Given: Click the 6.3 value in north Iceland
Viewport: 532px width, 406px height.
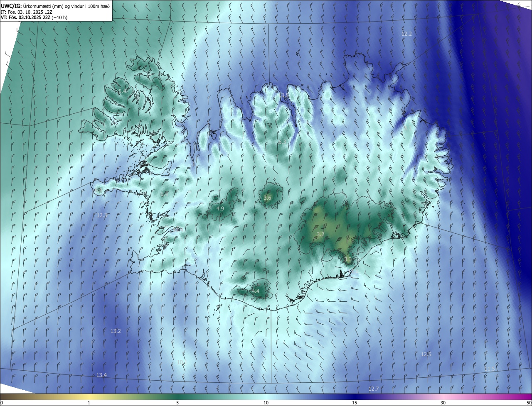Looking at the screenshot, I should [282, 142].
